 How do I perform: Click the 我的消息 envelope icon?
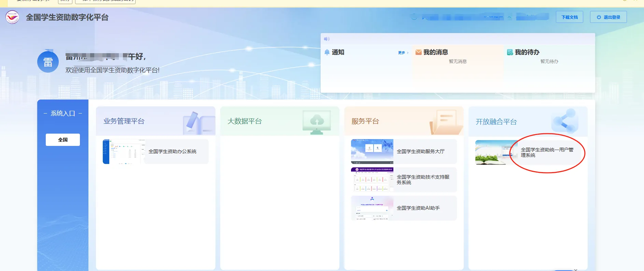click(418, 52)
